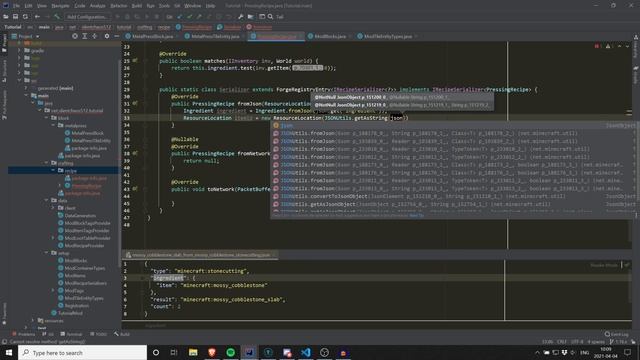Click the red error indicator in editor corner

(x=597, y=47)
